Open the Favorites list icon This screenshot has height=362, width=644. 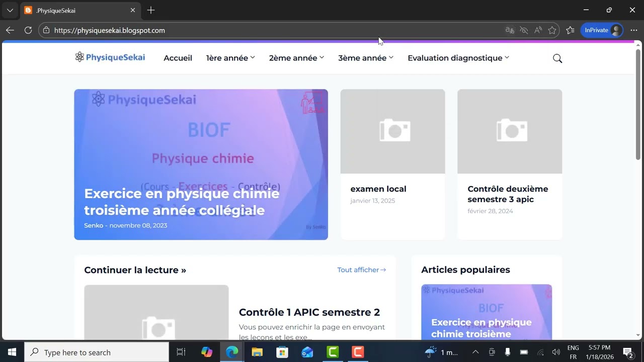coord(570,30)
